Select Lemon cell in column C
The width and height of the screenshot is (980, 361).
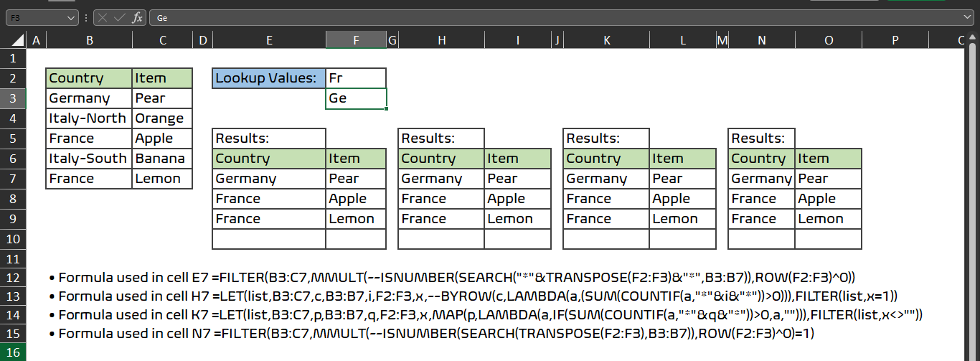point(163,179)
